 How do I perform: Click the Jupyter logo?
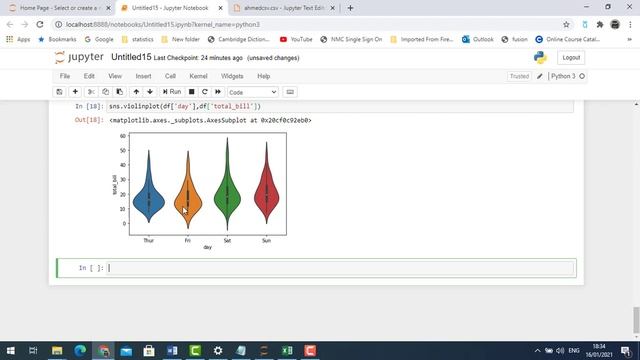point(79,57)
